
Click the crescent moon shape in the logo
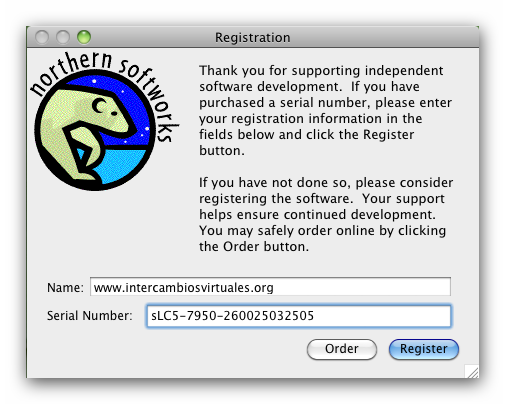[99, 106]
